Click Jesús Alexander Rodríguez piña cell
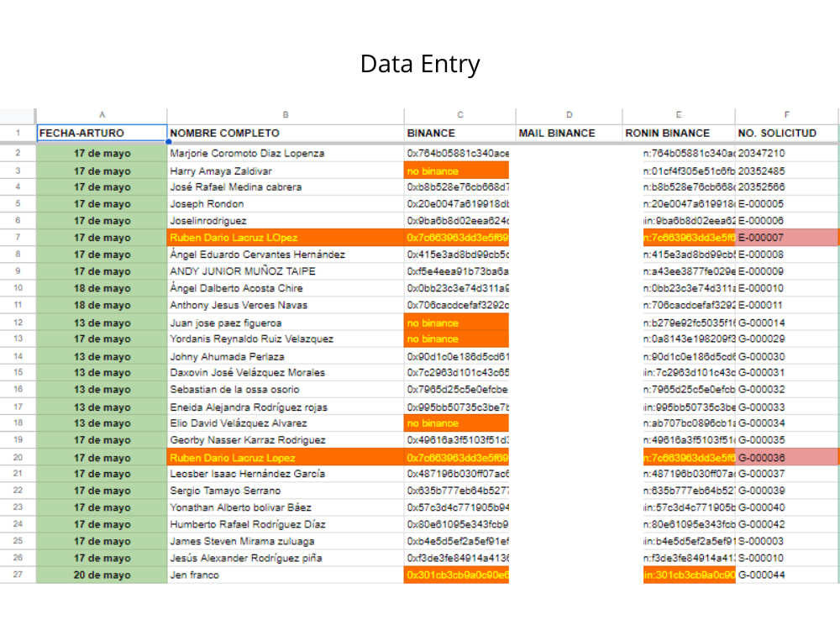This screenshot has height=630, width=840. coord(286,559)
